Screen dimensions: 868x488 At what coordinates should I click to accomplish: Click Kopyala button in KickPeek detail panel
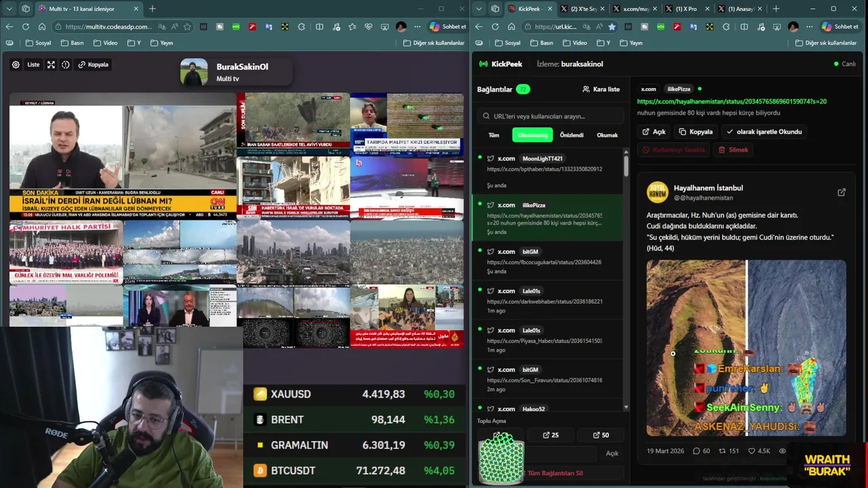tap(696, 131)
